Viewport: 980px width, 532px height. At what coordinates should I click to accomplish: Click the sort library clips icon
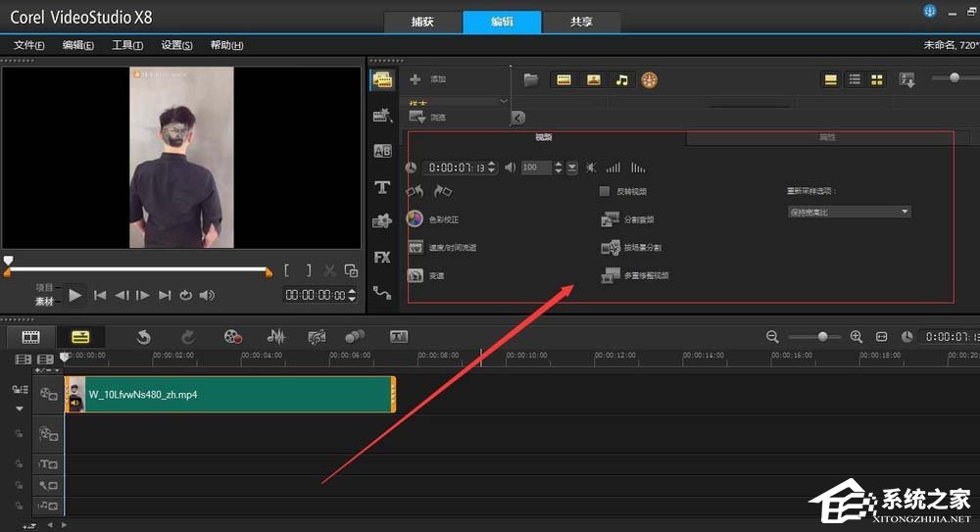[x=906, y=79]
